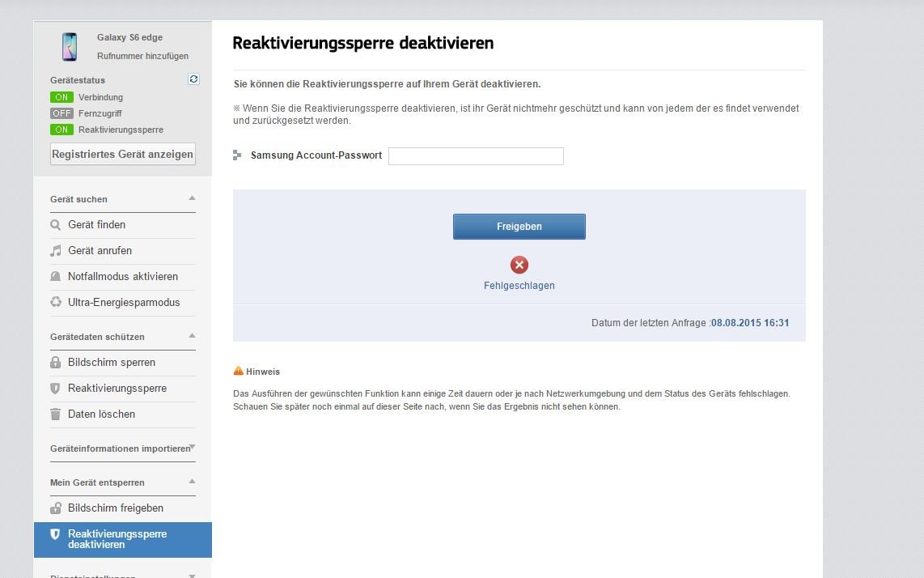
Task: Click the bullet icon before Samsung Account-Passwort
Action: tap(237, 155)
